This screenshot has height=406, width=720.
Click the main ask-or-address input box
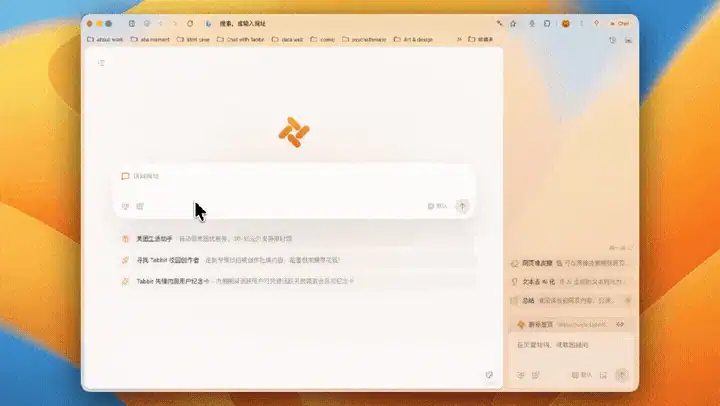pyautogui.click(x=294, y=191)
